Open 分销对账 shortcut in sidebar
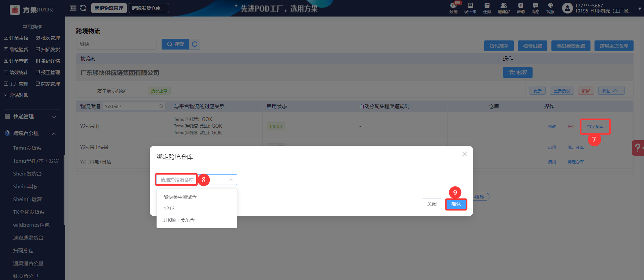Image resolution: width=644 pixels, height=280 pixels. [x=16, y=95]
